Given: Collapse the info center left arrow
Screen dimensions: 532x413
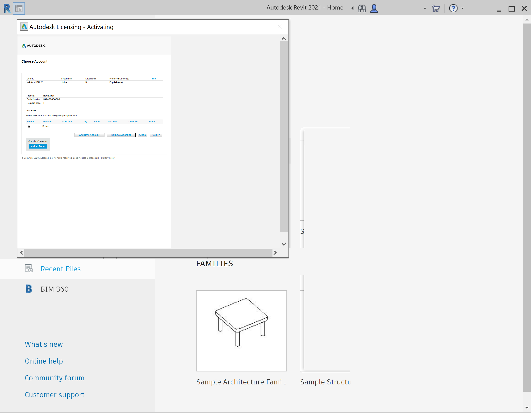Looking at the screenshot, I should coord(352,9).
